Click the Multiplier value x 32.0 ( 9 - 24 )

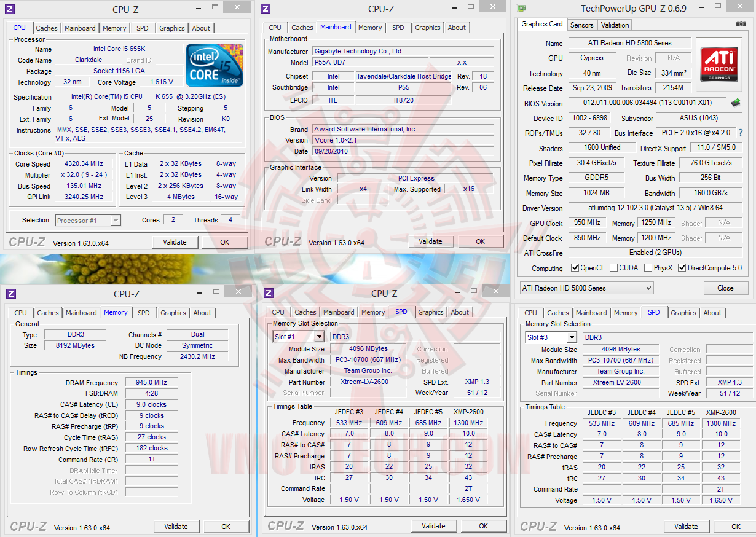pos(84,175)
